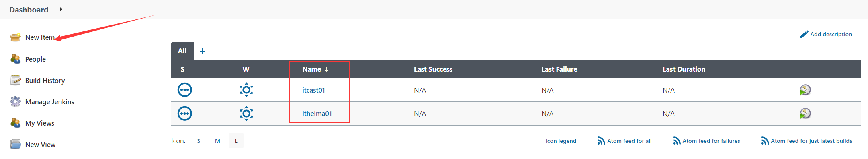
Task: Set icon size to S
Action: pyautogui.click(x=199, y=141)
